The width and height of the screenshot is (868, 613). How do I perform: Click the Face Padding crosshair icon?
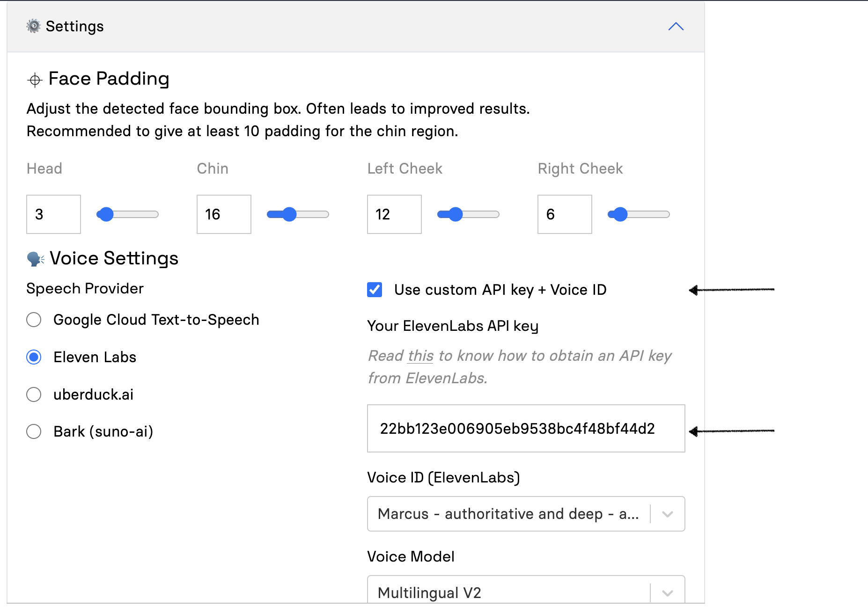pos(35,80)
